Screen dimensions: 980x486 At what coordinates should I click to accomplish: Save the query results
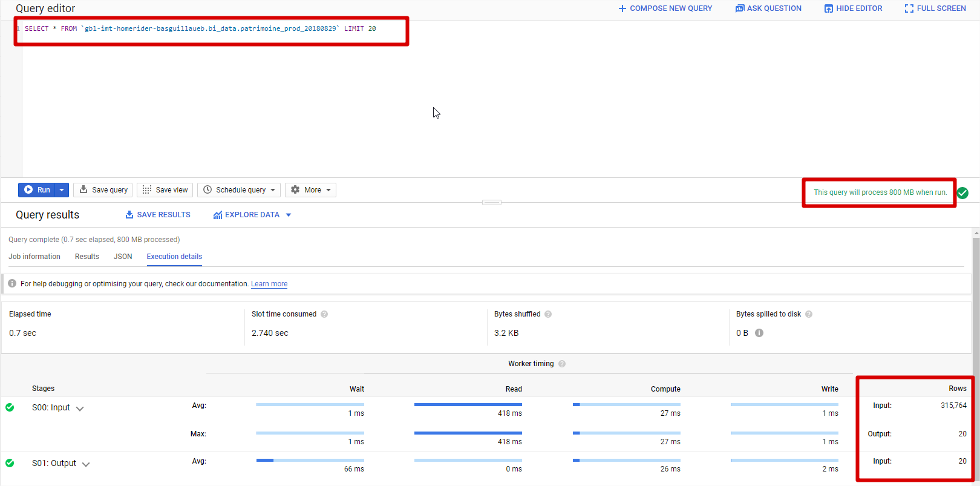pos(158,215)
